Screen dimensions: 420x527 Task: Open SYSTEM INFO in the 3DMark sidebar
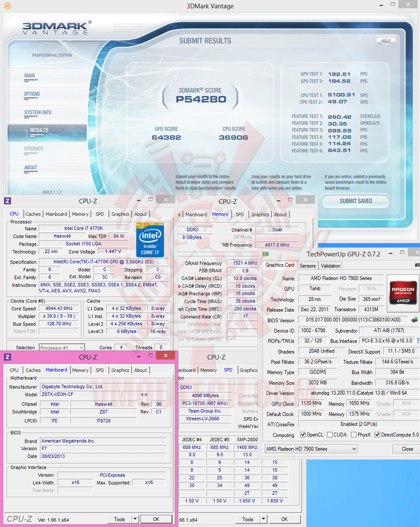[38, 112]
